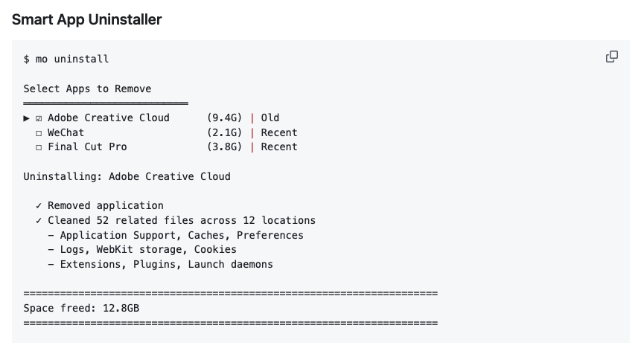Screen dimensions: 644x357
Task: Click the arrow pointer beside Adobe Creative Cloud
Action: tap(27, 118)
